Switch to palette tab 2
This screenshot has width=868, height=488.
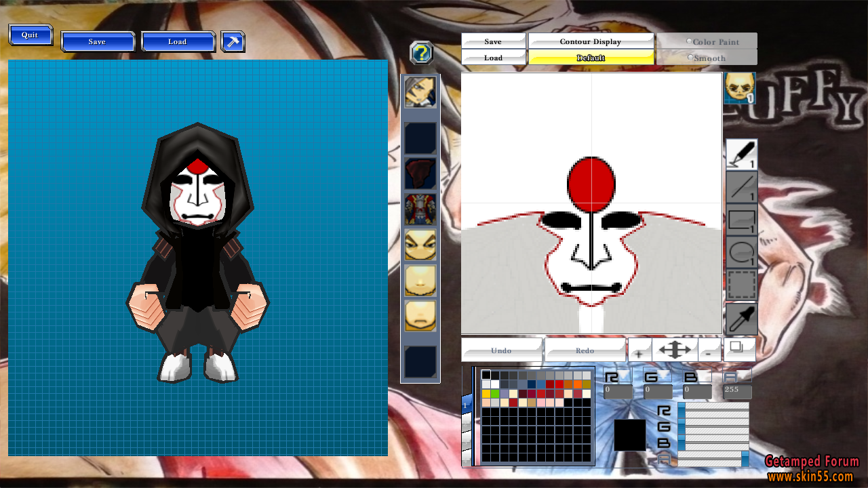(466, 422)
